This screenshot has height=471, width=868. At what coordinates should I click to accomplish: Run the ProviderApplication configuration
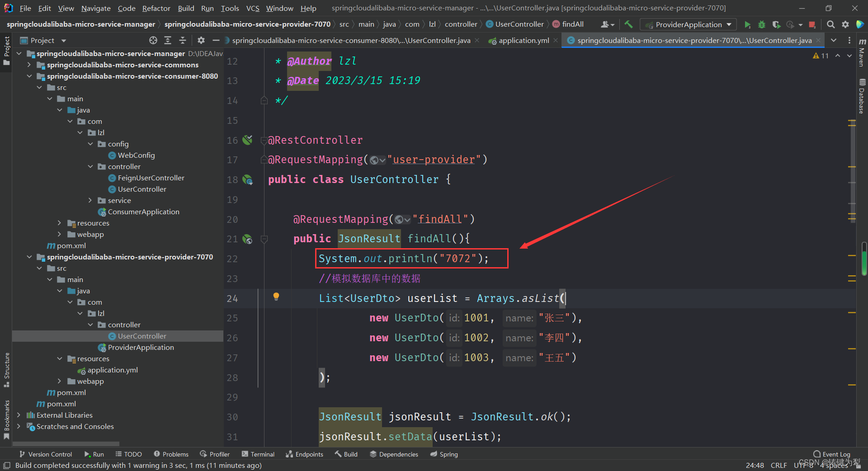tap(747, 24)
